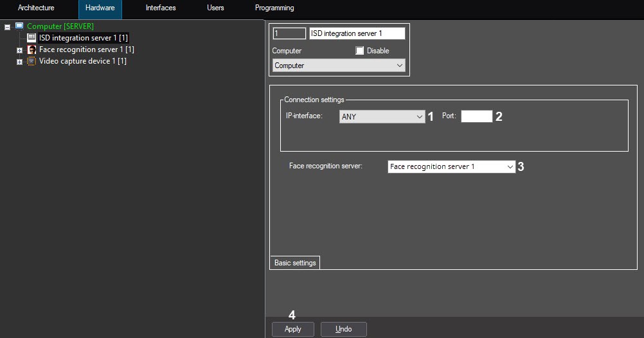The image size is (644, 338).
Task: Expand Video capture device 1 node
Action: [19, 62]
